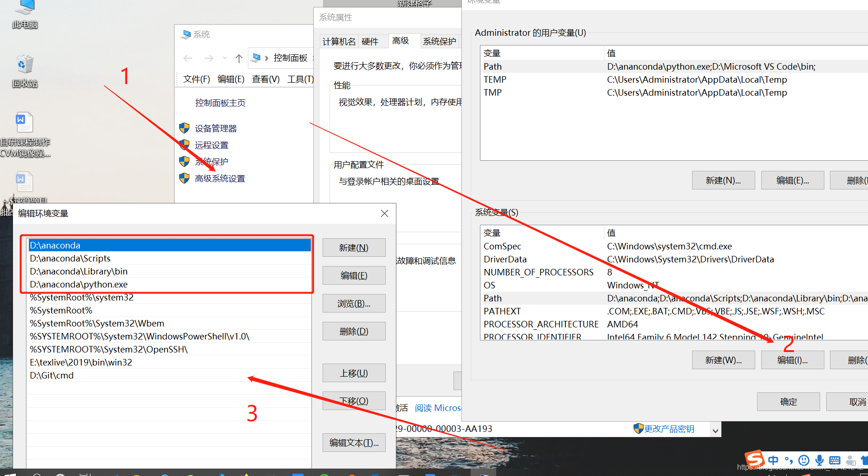Image resolution: width=868 pixels, height=476 pixels.
Task: Open the Sogou soft keyboard icon
Action: [834, 461]
